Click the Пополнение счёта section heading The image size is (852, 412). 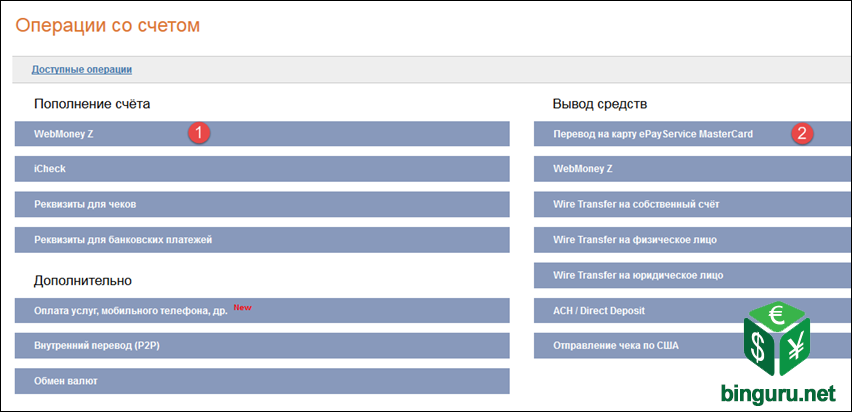click(x=92, y=104)
